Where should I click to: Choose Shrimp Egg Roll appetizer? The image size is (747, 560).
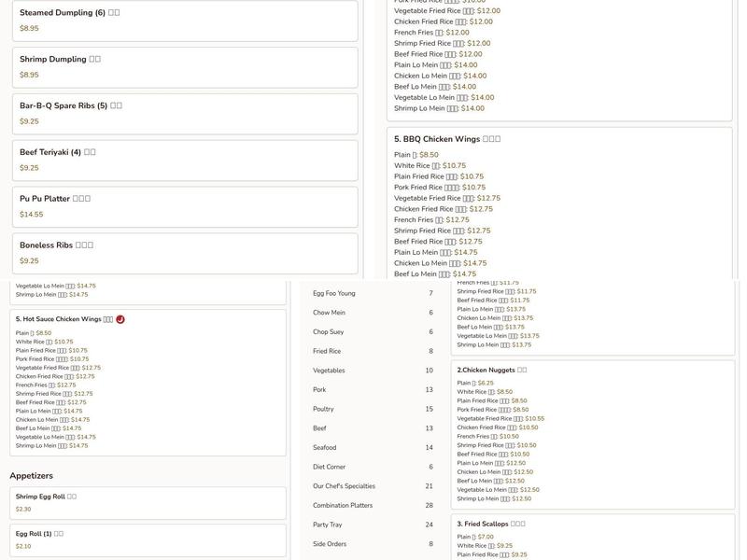coord(147,502)
